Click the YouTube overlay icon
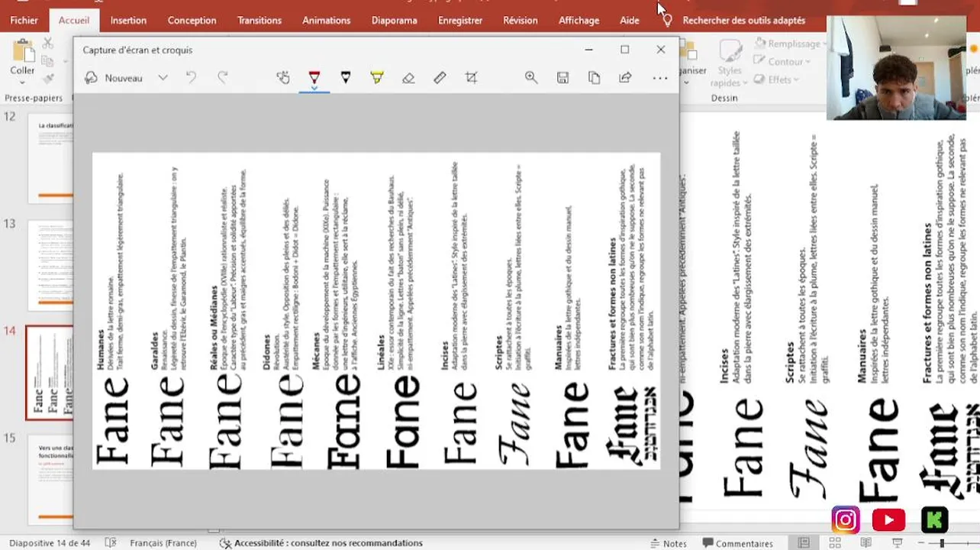Image resolution: width=980 pixels, height=550 pixels. pos(888,520)
